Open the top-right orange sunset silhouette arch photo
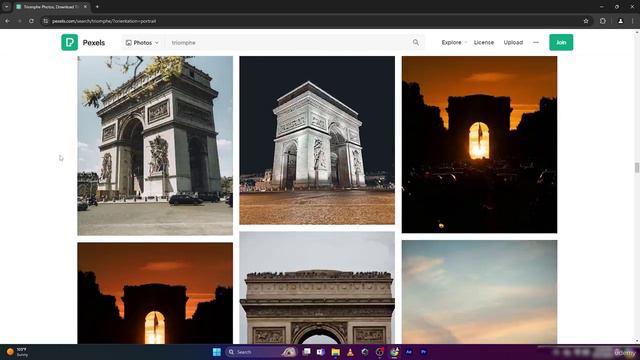Screen dimensions: 640x360 pos(479,144)
